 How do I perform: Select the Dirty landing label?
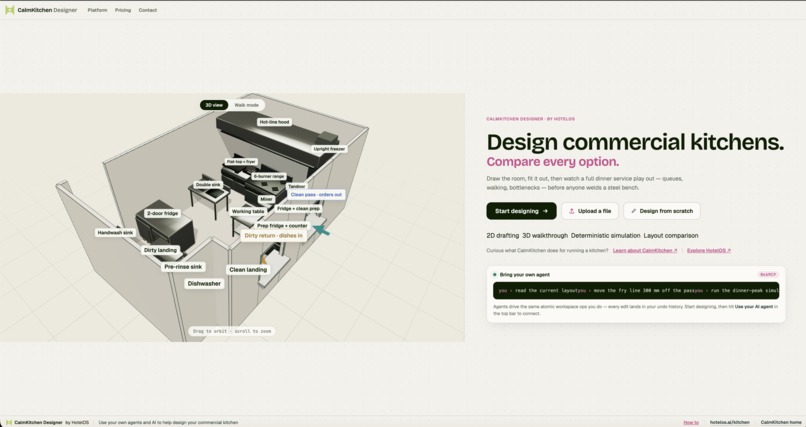[160, 250]
